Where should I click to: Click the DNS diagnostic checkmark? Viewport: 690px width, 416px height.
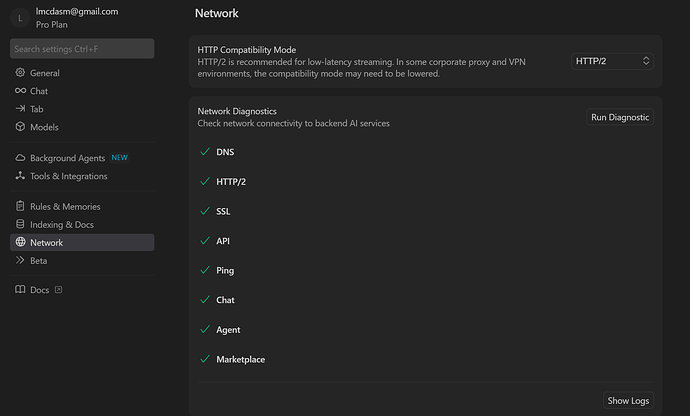point(205,152)
